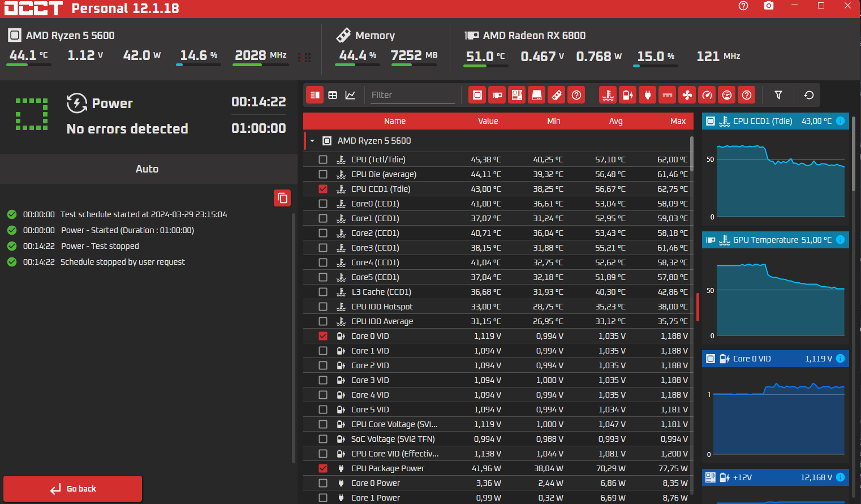
Task: Click the CPU clock 2028 MHz reading
Action: tap(260, 55)
